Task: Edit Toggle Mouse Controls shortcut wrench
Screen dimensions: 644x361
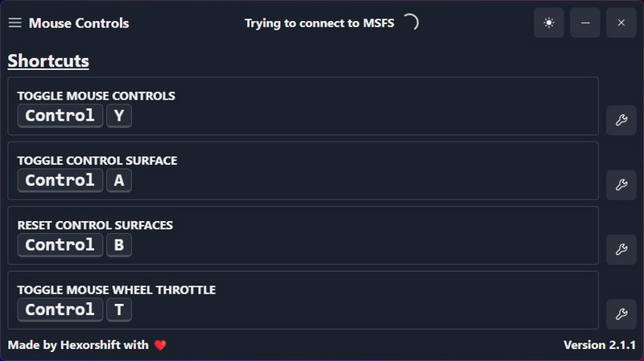Action: (x=621, y=121)
